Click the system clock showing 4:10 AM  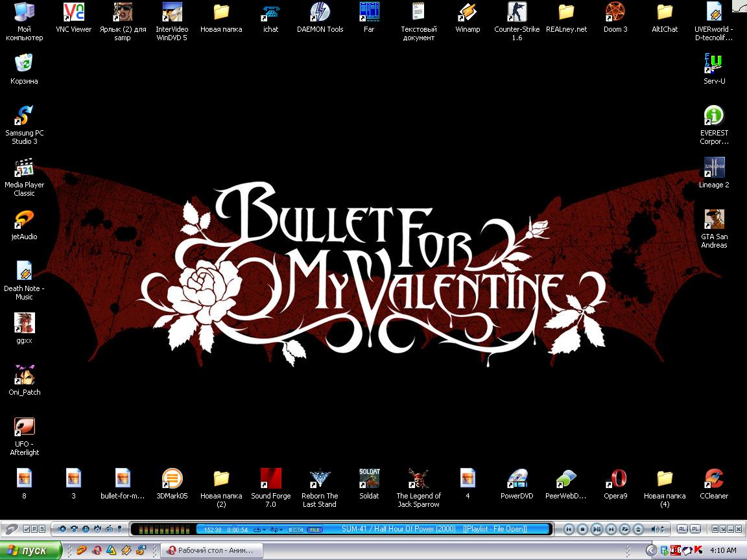tap(723, 550)
